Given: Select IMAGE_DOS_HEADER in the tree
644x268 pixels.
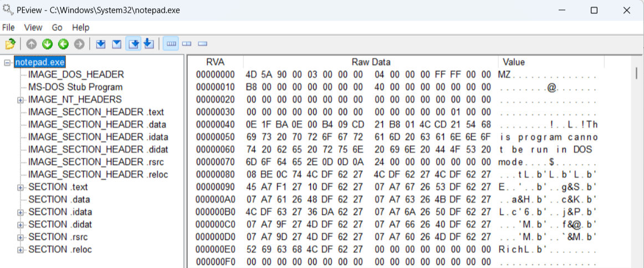Looking at the screenshot, I should [x=76, y=74].
